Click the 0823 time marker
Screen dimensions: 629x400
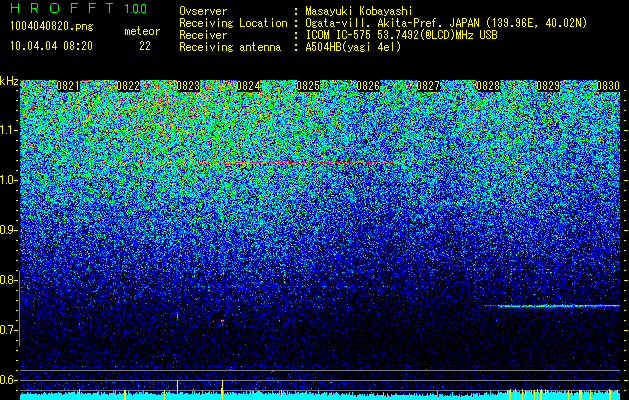pos(188,86)
